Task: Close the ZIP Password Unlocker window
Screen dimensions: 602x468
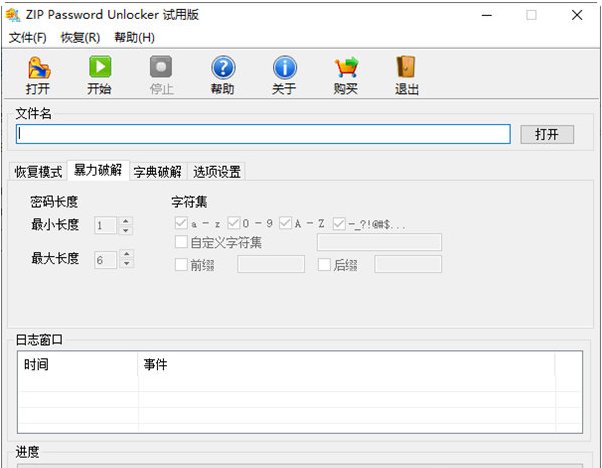Action: tap(577, 15)
